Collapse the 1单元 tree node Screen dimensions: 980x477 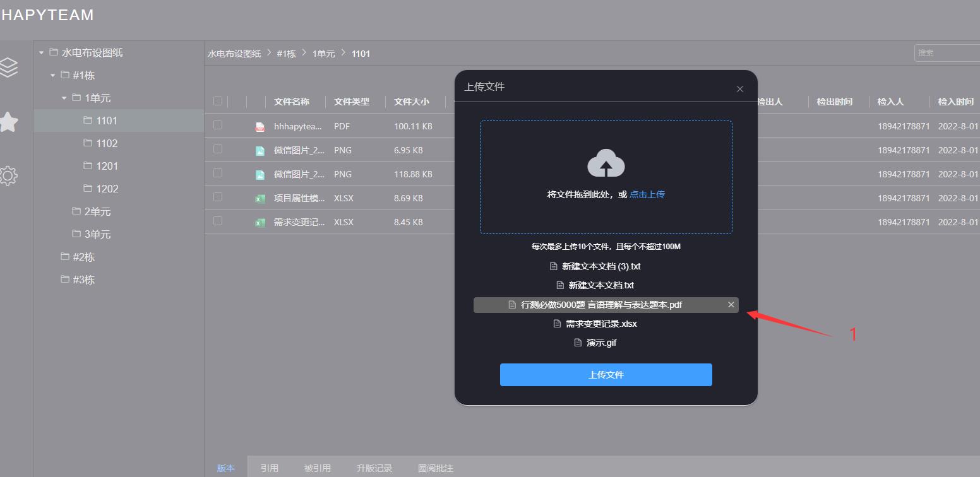tap(64, 98)
